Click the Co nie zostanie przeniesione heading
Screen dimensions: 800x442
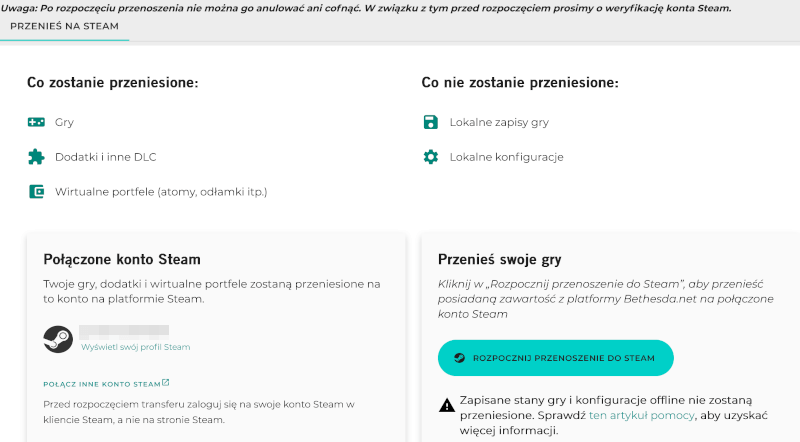[x=520, y=82]
